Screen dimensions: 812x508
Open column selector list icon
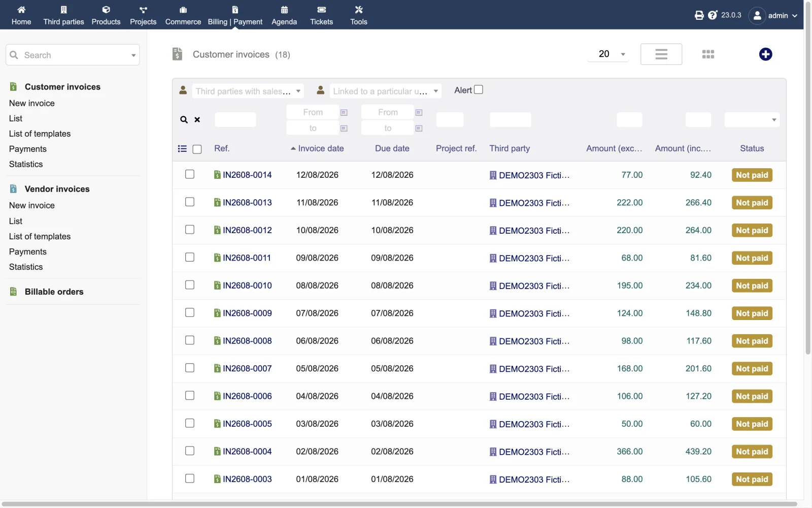click(x=182, y=149)
